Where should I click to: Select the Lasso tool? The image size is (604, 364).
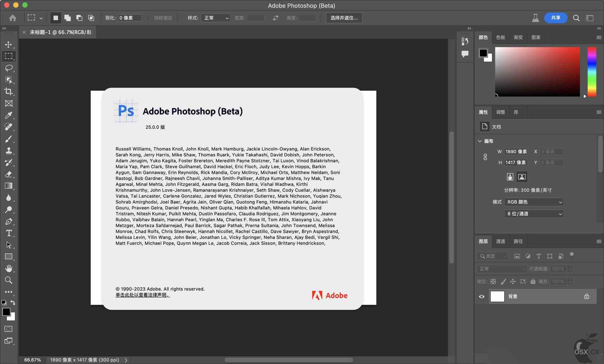coord(8,68)
